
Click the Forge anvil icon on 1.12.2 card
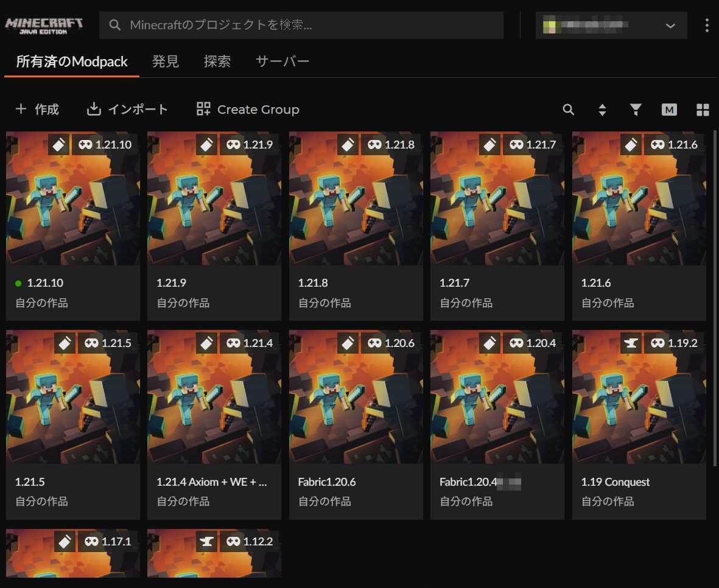tap(207, 542)
